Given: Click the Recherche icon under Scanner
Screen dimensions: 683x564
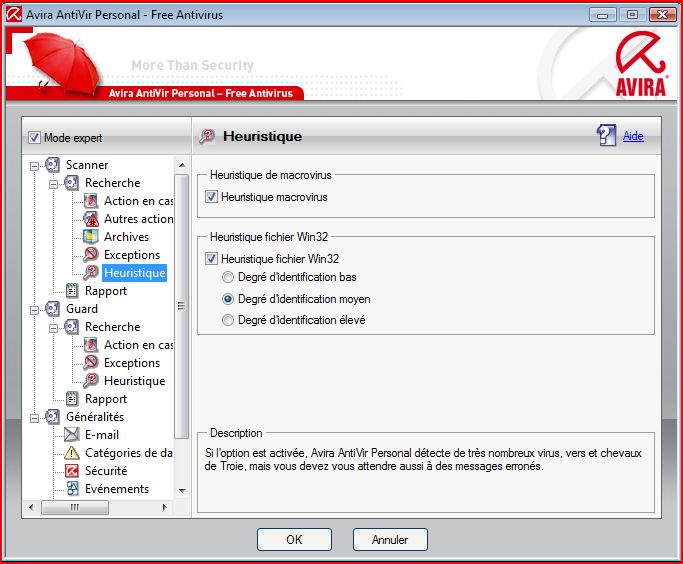Looking at the screenshot, I should [71, 182].
